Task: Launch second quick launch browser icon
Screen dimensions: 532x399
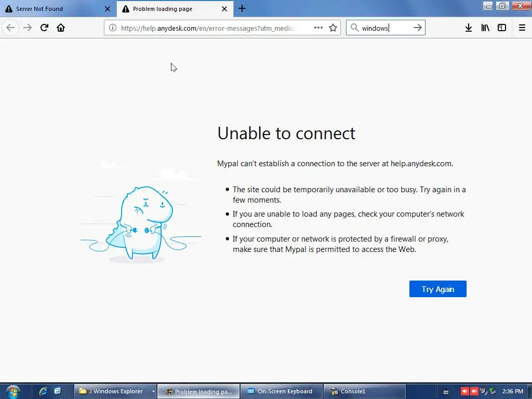Action: 58,391
